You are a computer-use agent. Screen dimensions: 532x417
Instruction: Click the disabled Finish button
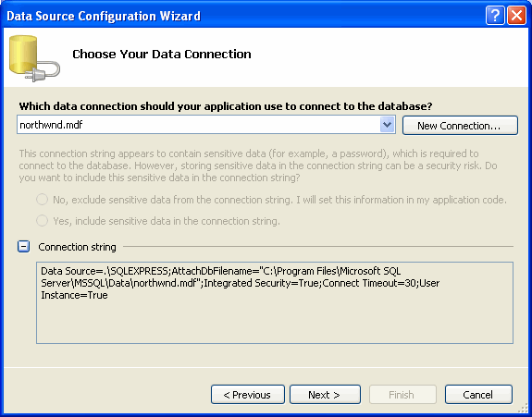pos(402,394)
